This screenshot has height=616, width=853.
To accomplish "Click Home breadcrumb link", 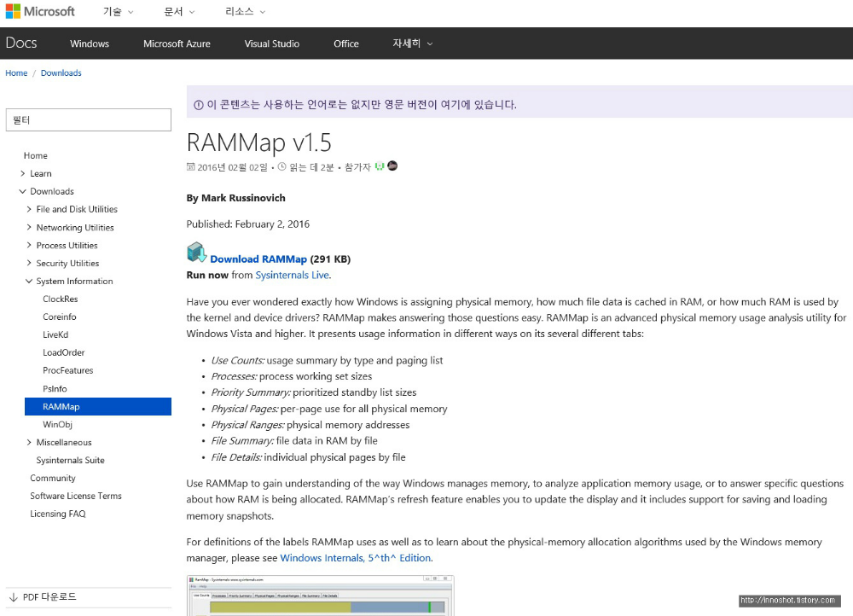I will click(x=16, y=73).
